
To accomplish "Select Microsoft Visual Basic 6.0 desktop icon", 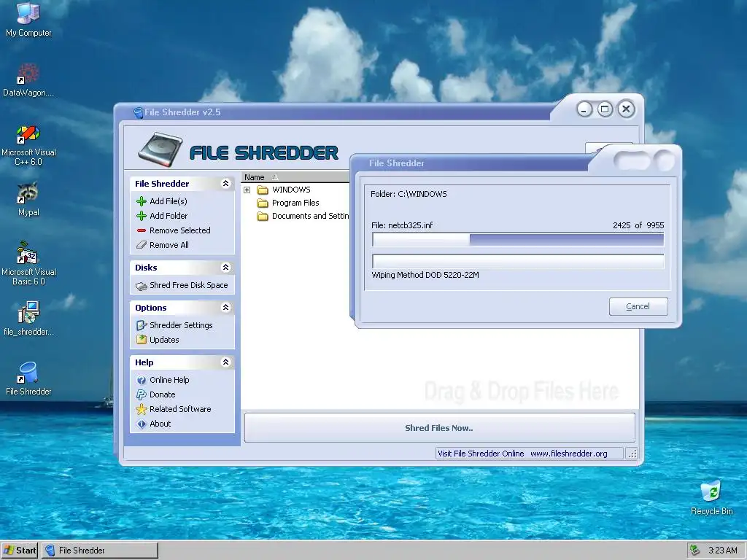I will click(28, 263).
